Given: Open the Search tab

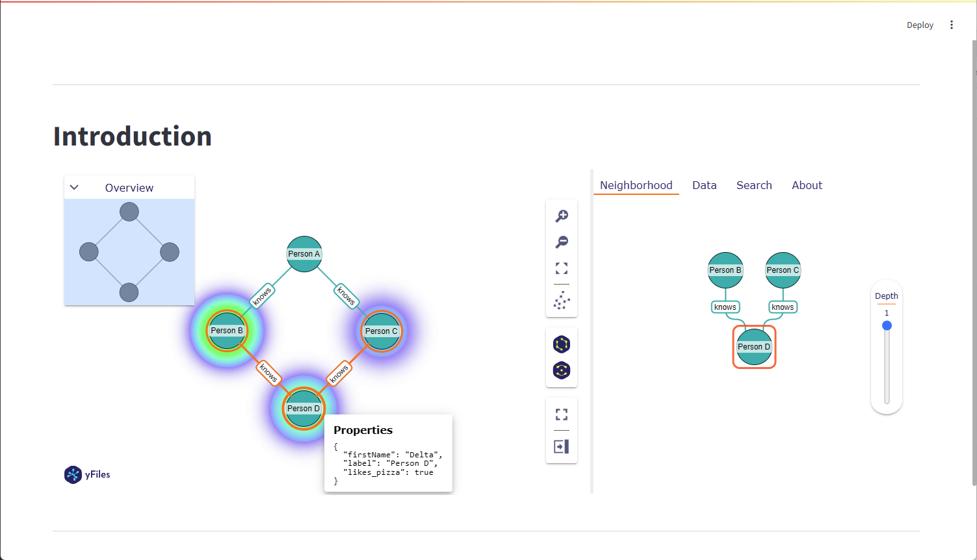Looking at the screenshot, I should click(754, 185).
